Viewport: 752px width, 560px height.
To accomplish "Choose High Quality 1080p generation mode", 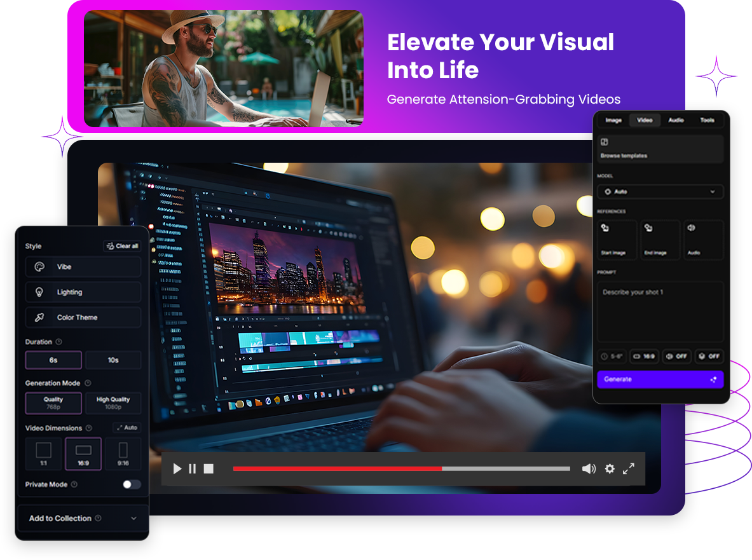I will 113,403.
